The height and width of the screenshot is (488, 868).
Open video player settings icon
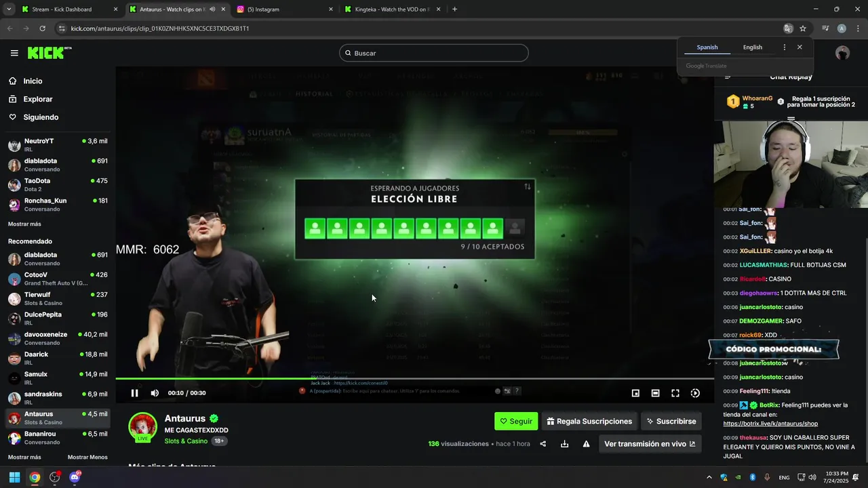(x=695, y=393)
